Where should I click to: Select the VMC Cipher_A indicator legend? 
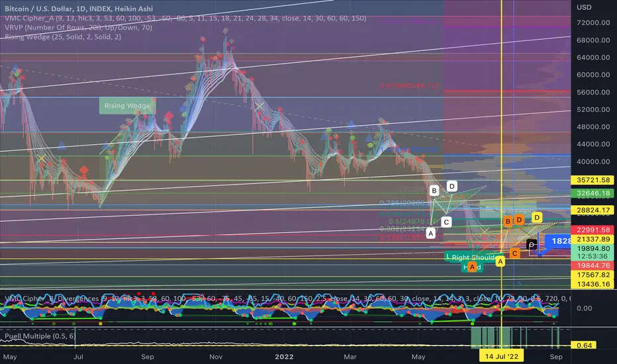tap(185, 18)
